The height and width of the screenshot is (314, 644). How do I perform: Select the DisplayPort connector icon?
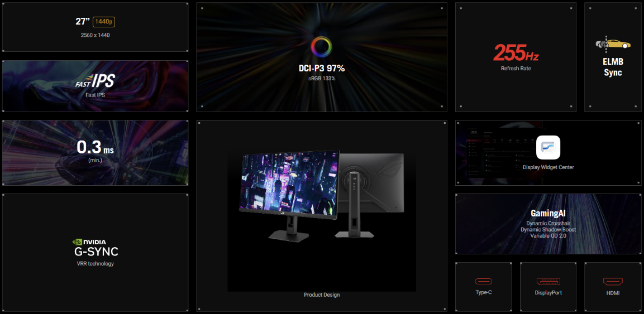548,282
